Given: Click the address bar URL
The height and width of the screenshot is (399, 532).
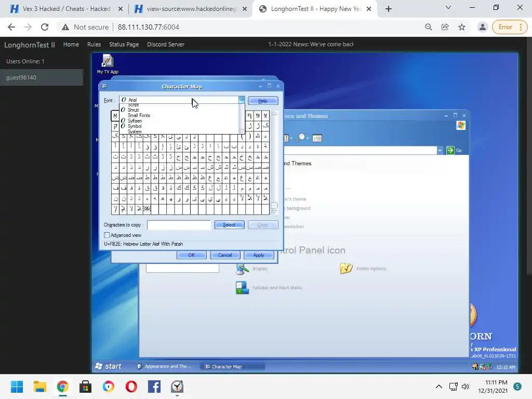Looking at the screenshot, I should (x=148, y=27).
